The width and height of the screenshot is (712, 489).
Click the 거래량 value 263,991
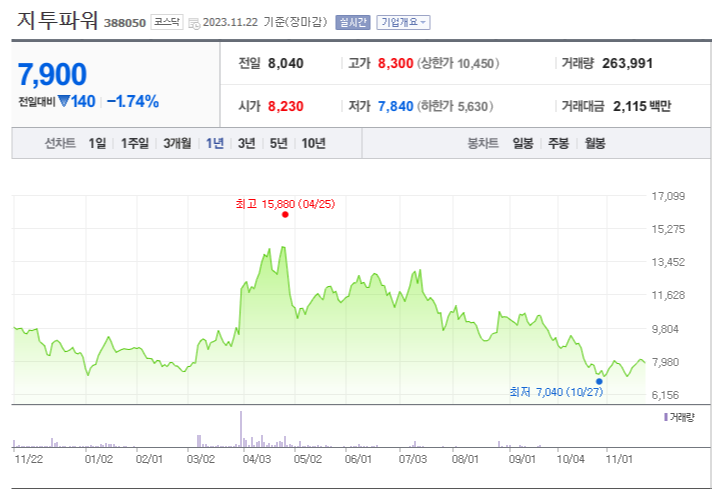628,63
